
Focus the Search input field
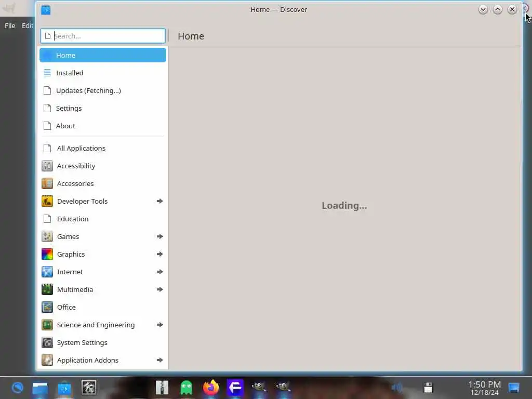click(x=103, y=36)
